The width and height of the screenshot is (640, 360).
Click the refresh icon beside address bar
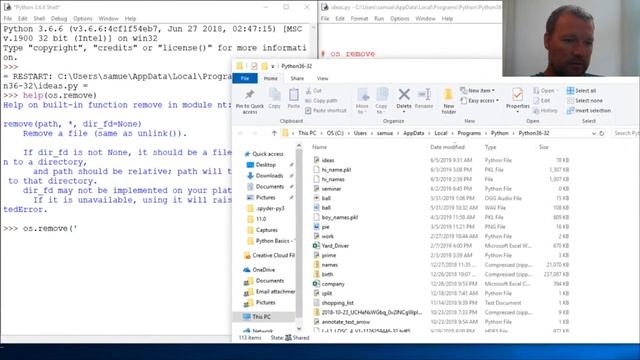tap(602, 133)
